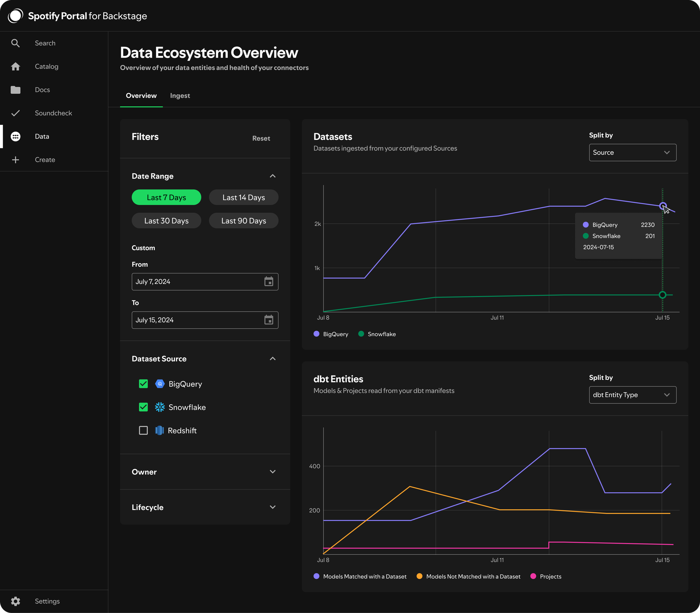The width and height of the screenshot is (700, 613).
Task: Click the purple BigQuery legend swatch
Action: [x=316, y=334]
